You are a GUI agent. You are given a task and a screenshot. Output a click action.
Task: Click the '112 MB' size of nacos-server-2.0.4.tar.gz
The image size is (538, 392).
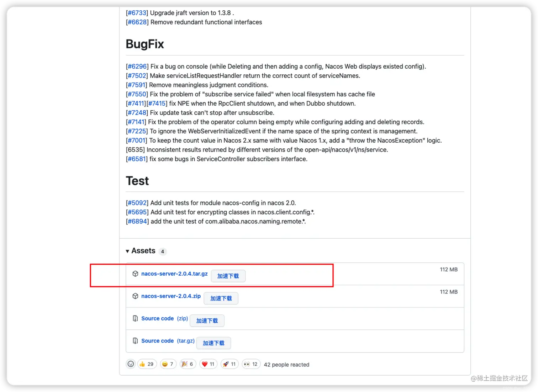(x=449, y=269)
